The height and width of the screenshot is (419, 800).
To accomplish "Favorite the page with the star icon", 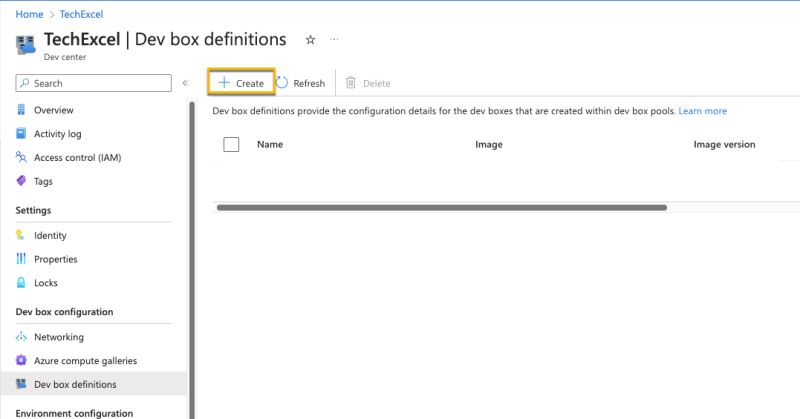I will (310, 40).
